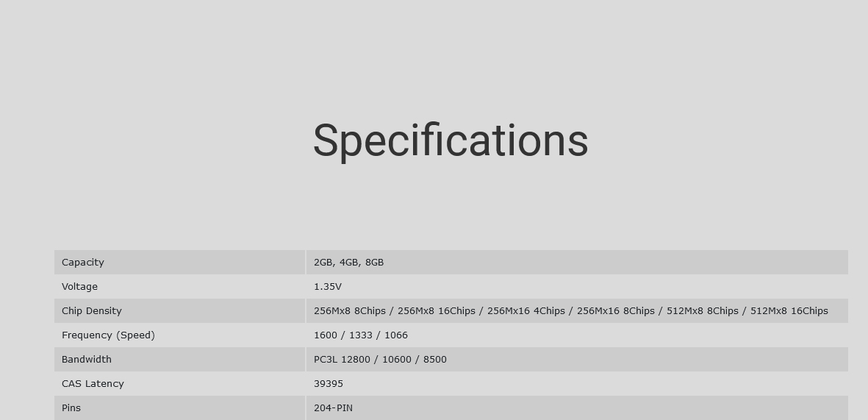Click 256Mx8 8Chips text in Chip Density
The height and width of the screenshot is (420, 868).
(x=350, y=311)
